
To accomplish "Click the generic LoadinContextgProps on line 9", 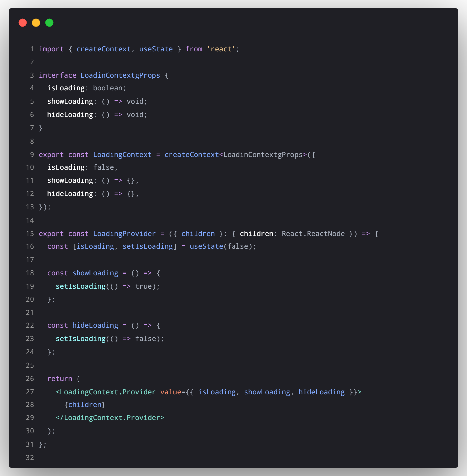I will (x=263, y=155).
